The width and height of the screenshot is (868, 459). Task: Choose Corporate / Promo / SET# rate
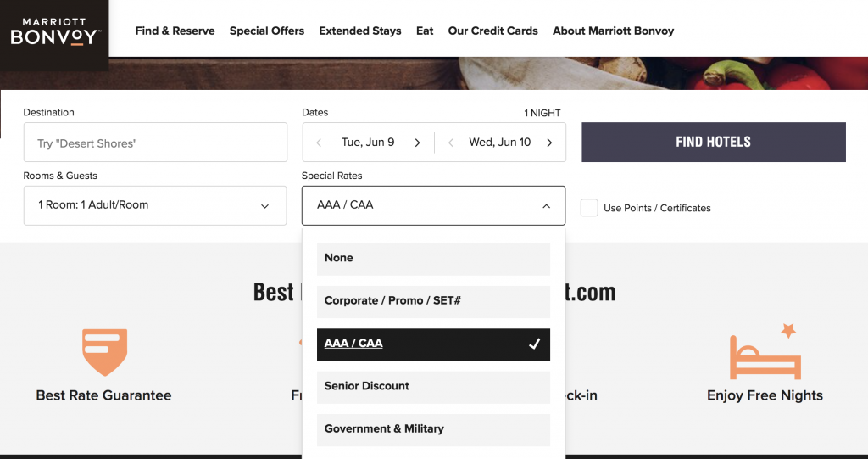coord(433,301)
